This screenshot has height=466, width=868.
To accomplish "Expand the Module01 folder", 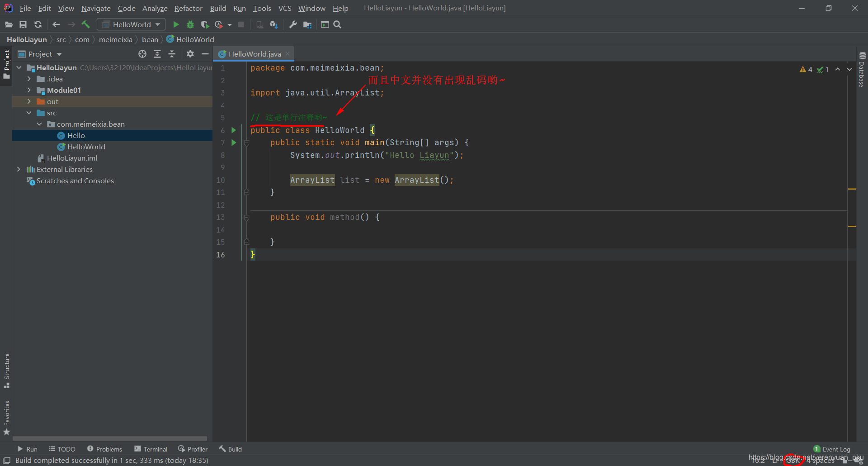I will point(29,90).
